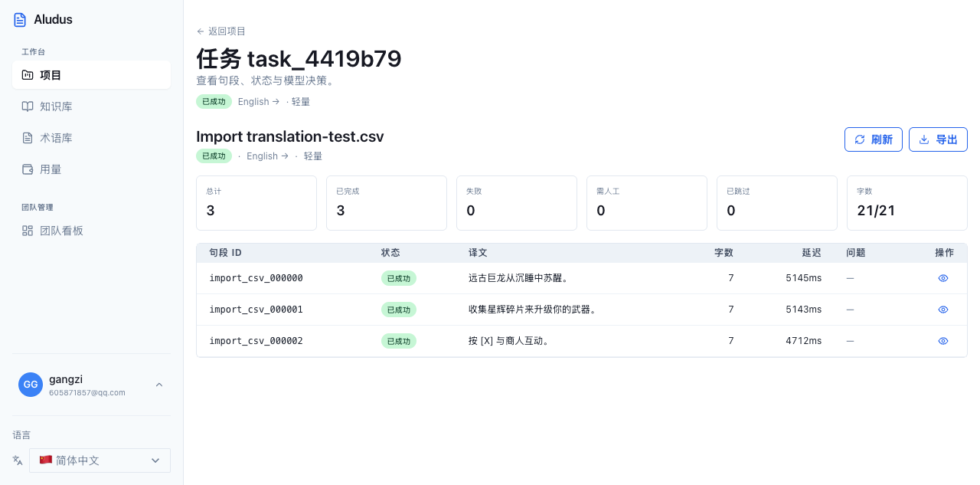
Task: Click segment ID import_csv_000000
Action: (x=256, y=278)
